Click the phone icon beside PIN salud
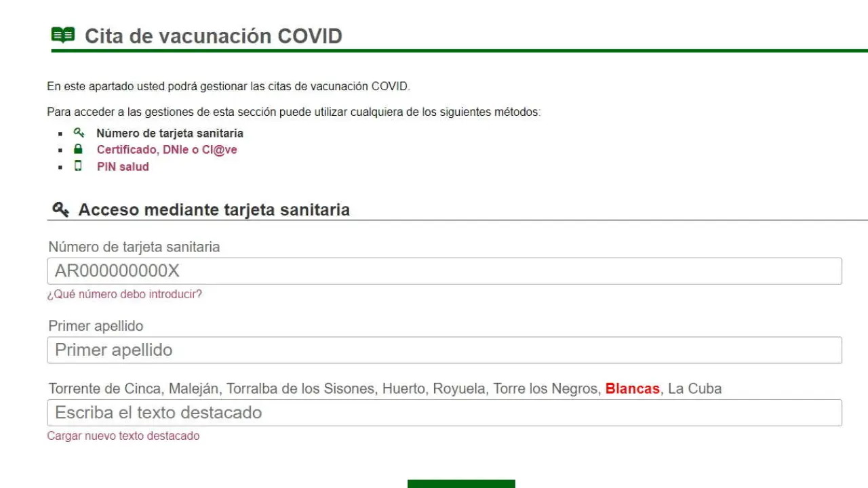The image size is (868, 488). click(79, 166)
